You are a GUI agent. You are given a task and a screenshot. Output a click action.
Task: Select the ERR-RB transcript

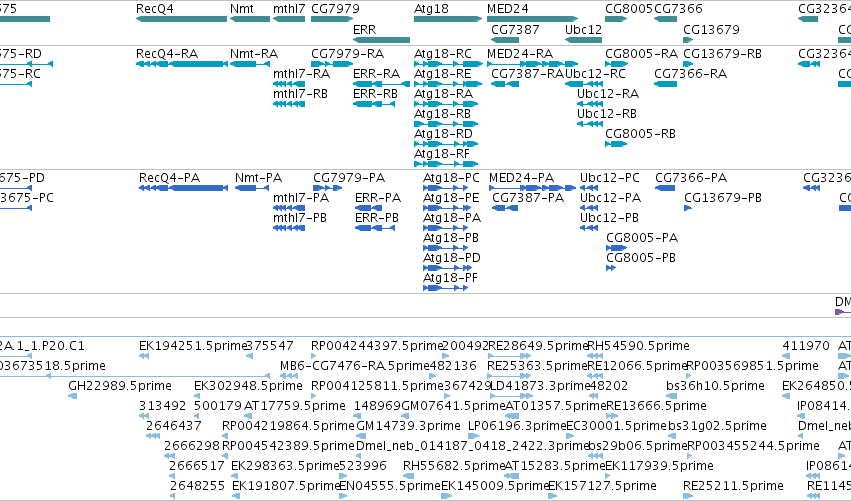pyautogui.click(x=374, y=104)
